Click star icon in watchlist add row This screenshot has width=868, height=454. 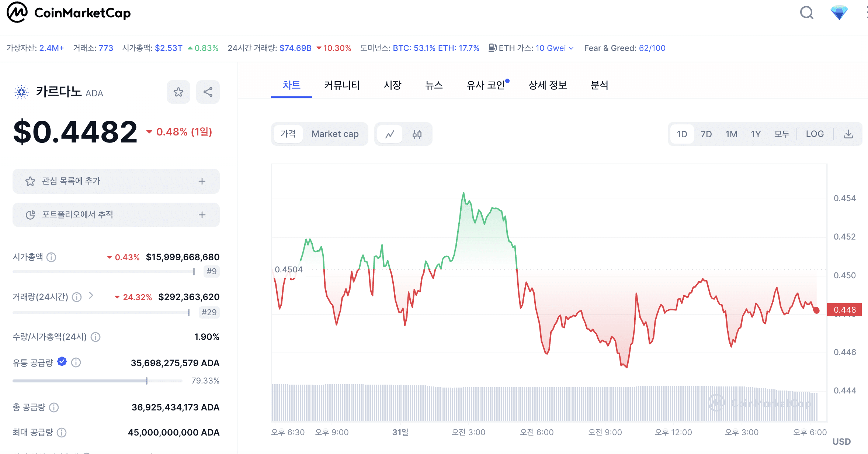(30, 181)
